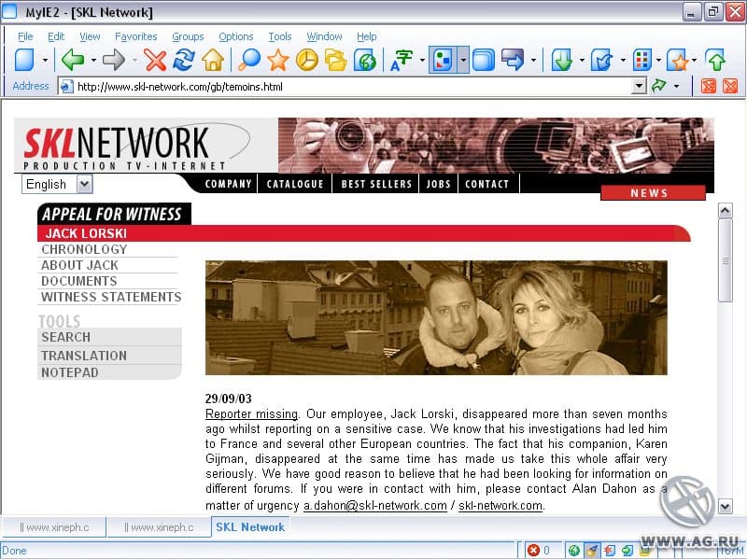The height and width of the screenshot is (560, 747).
Task: Click the red burst page status icon
Action: pyautogui.click(x=610, y=551)
